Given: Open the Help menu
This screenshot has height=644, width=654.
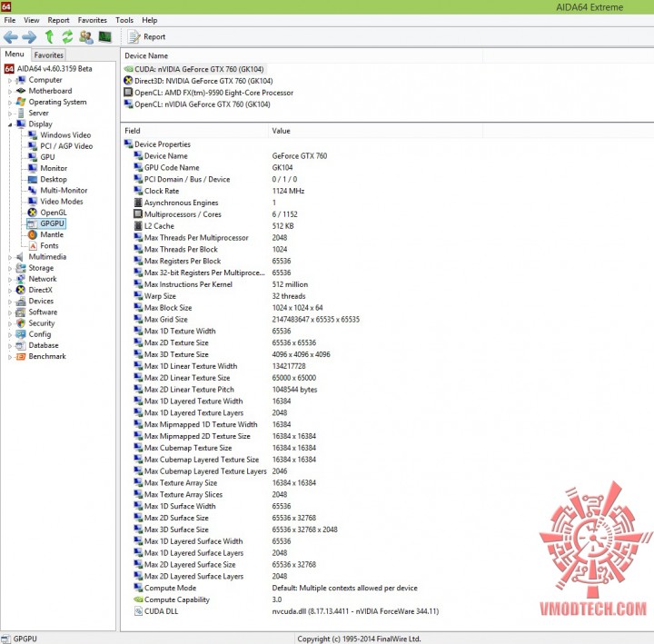Looking at the screenshot, I should [x=149, y=20].
